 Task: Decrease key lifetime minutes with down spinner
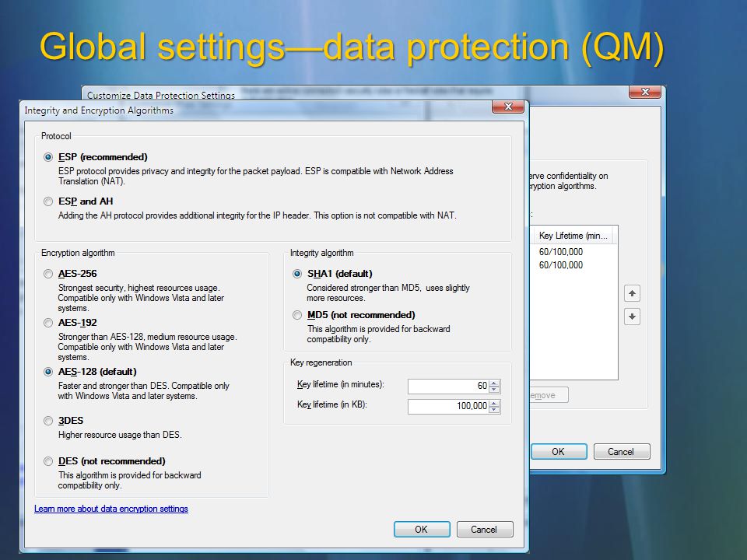coord(495,390)
